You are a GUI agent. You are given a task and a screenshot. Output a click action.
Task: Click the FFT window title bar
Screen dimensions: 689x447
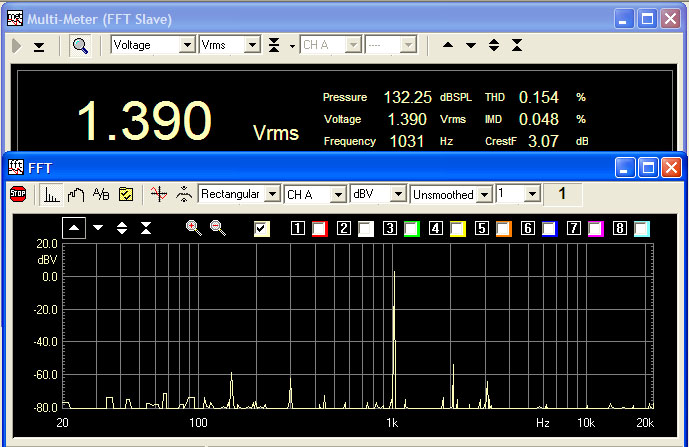pos(300,167)
